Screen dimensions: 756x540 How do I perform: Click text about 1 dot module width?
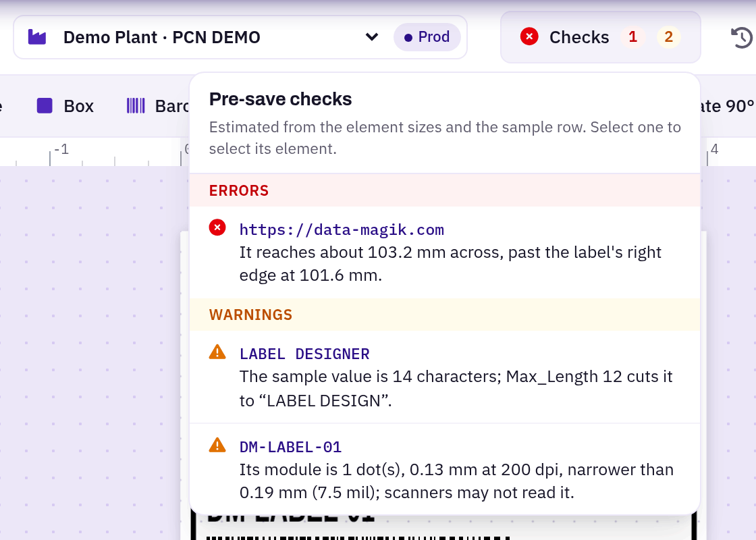click(456, 481)
